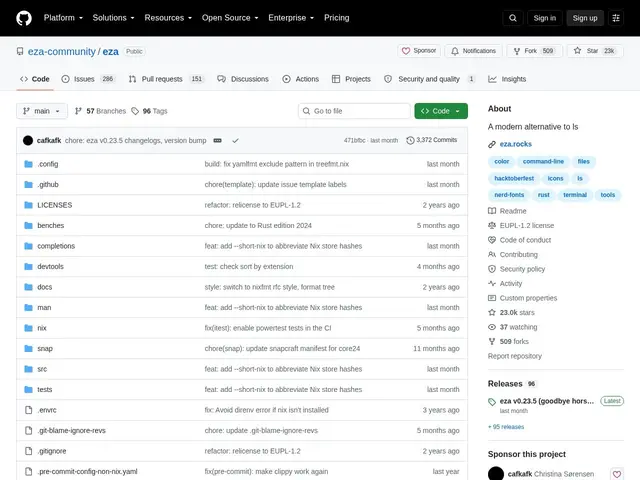Open the 3,372 Commits history
This screenshot has height=480, width=640.
[x=432, y=140]
